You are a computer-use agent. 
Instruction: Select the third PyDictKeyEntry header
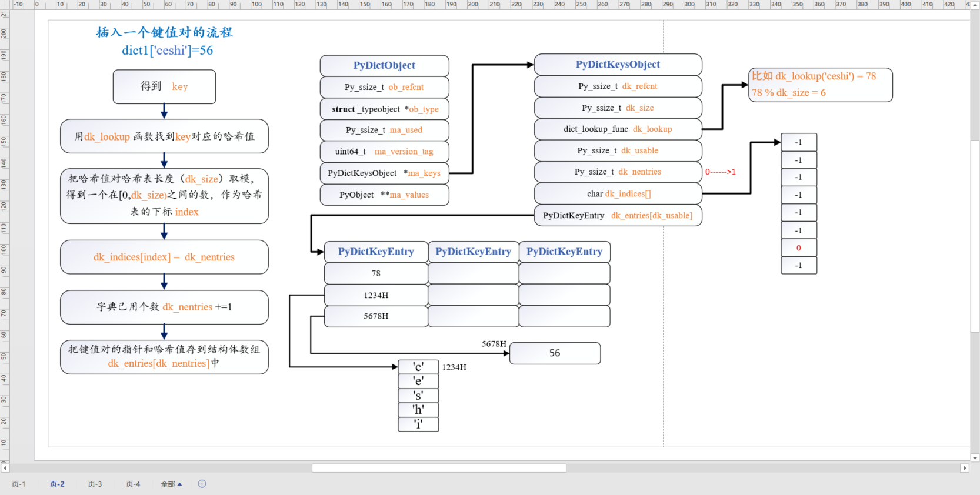click(x=565, y=252)
